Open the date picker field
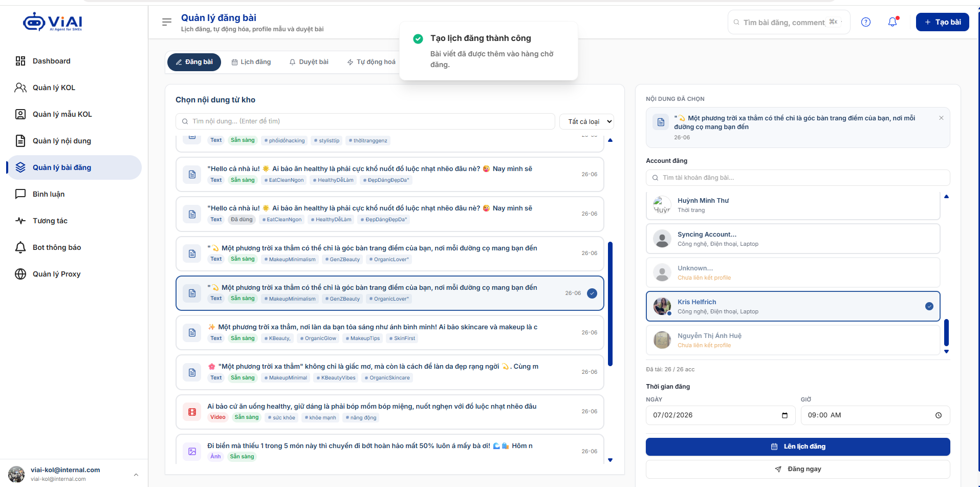This screenshot has width=980, height=487. click(x=721, y=415)
